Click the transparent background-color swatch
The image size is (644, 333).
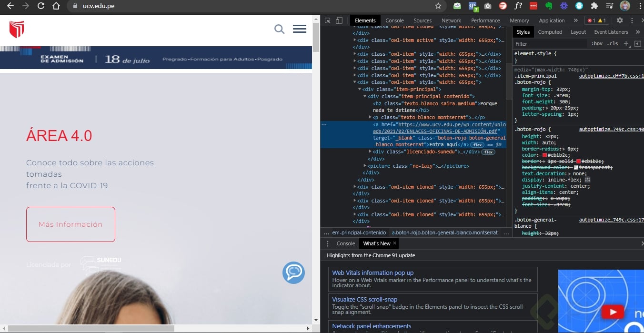pos(576,168)
